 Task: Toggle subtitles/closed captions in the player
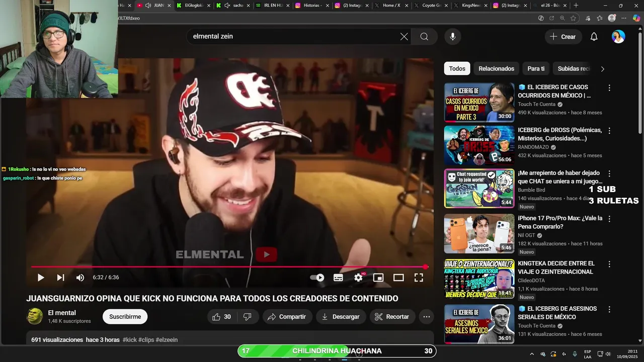[x=338, y=278]
